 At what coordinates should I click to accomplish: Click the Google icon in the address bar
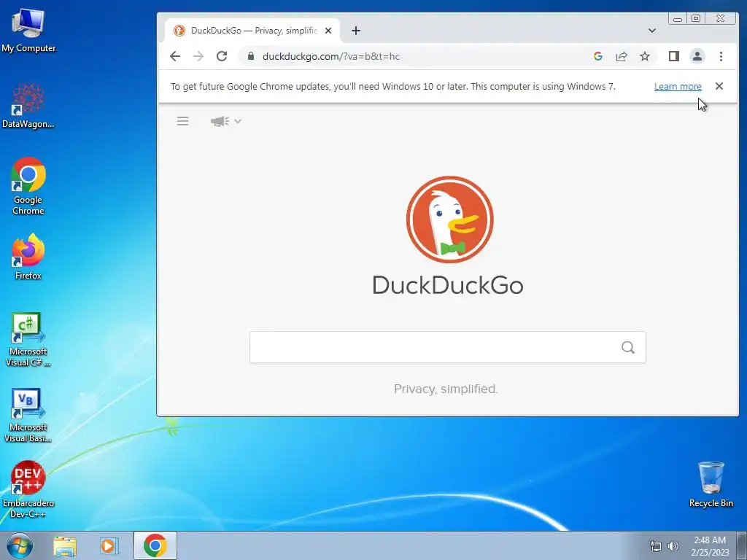(598, 56)
